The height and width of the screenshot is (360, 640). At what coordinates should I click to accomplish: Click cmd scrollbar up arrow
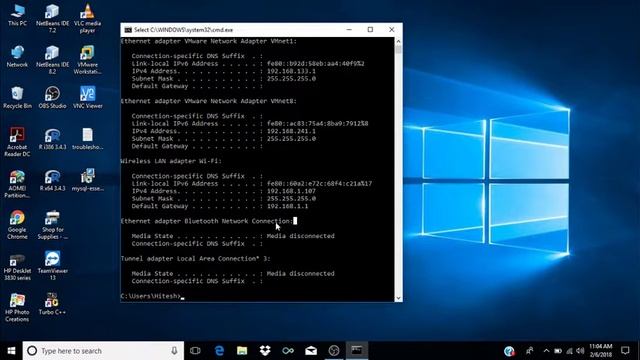[x=398, y=41]
